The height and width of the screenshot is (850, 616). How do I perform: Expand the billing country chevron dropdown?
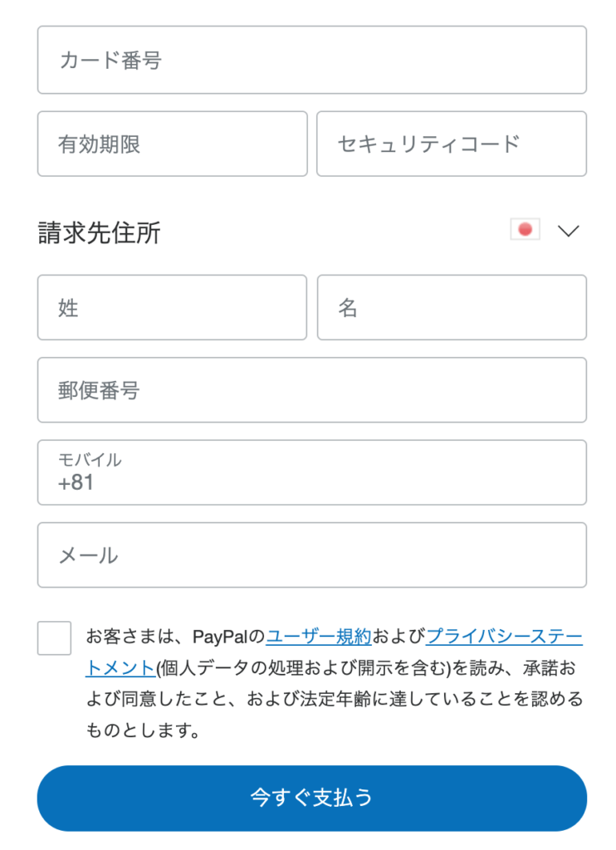tap(569, 231)
